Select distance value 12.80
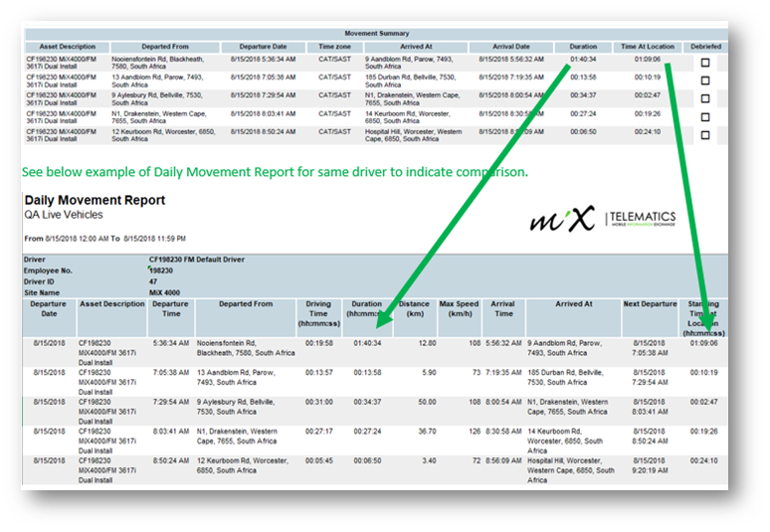Viewport: 770px width, 532px height. (x=427, y=343)
